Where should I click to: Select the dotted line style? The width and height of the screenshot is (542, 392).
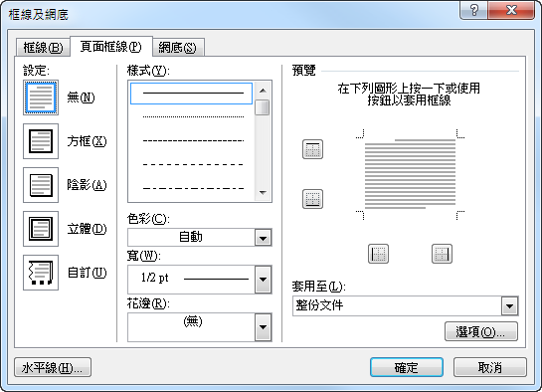193,117
